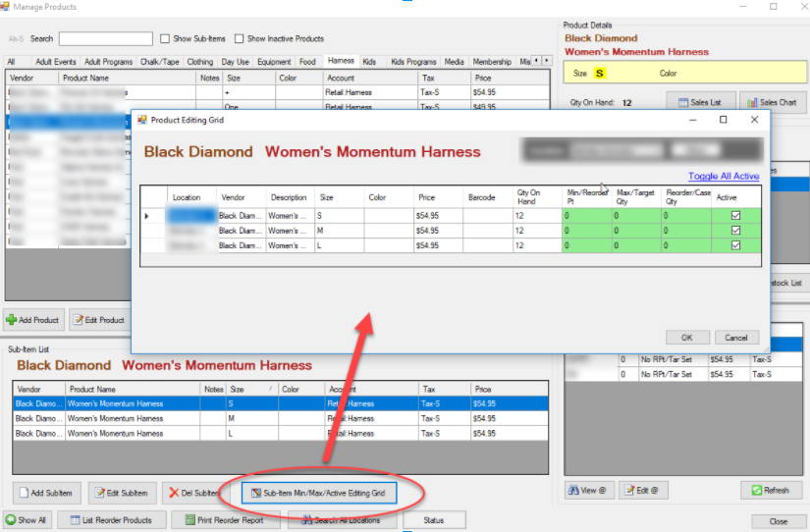810x532 pixels.
Task: Select size M row in Sub-Item List
Action: (280, 418)
